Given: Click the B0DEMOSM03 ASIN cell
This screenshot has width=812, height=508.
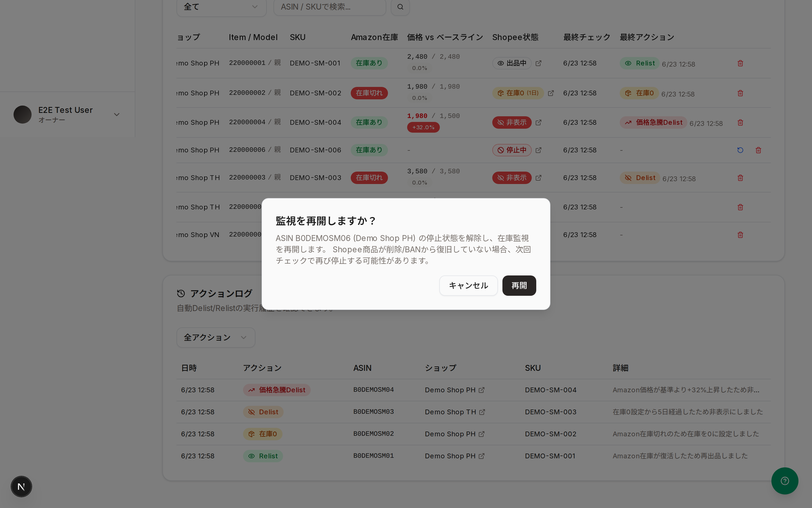Looking at the screenshot, I should click(374, 412).
